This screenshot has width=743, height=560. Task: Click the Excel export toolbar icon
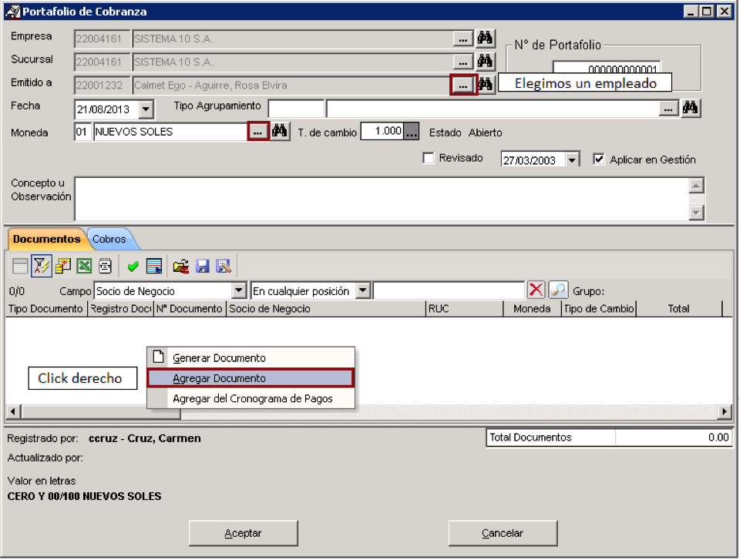point(84,266)
